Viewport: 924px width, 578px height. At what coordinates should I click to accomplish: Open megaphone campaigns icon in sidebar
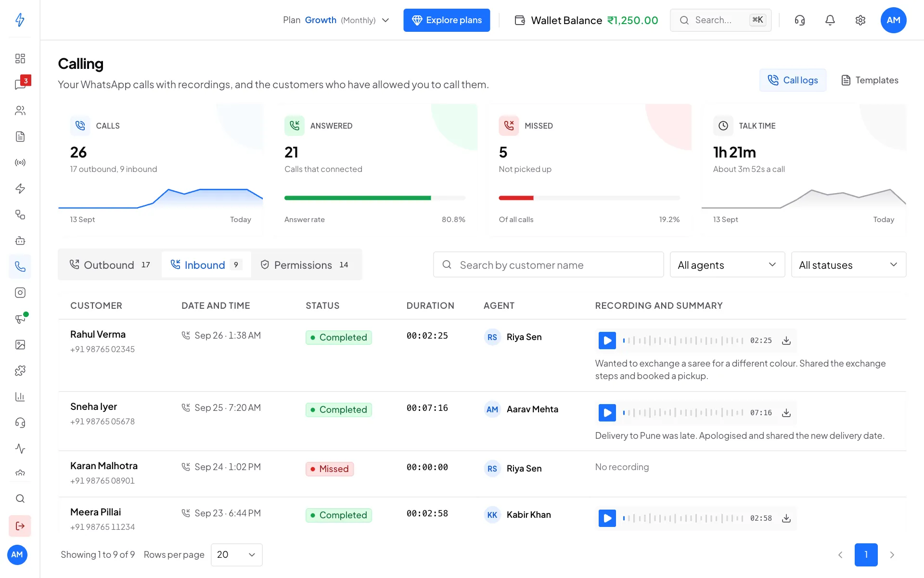tap(20, 318)
